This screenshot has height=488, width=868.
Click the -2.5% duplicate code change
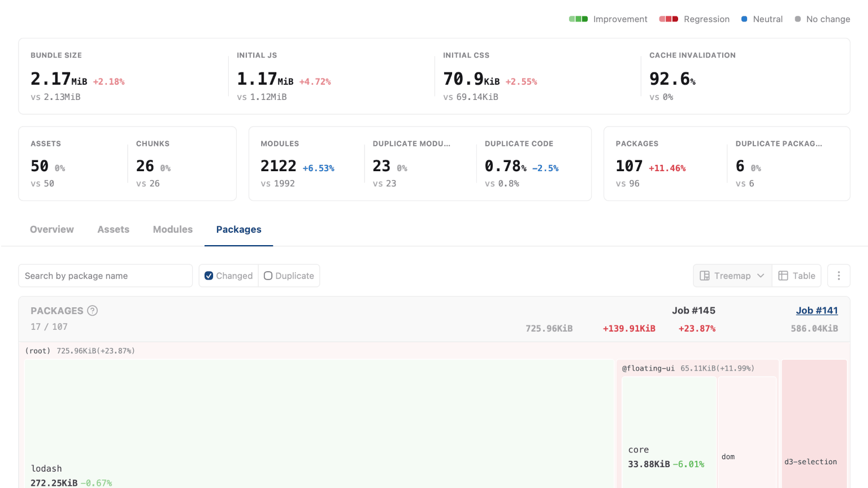[545, 168]
